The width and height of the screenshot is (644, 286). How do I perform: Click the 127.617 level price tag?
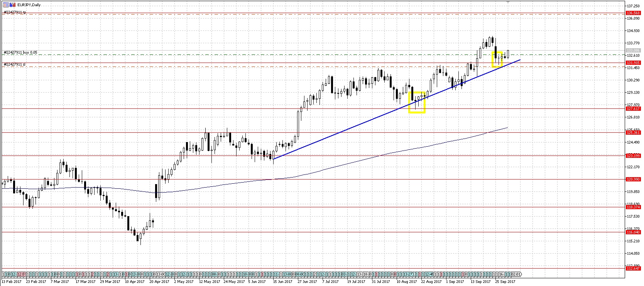pos(634,108)
